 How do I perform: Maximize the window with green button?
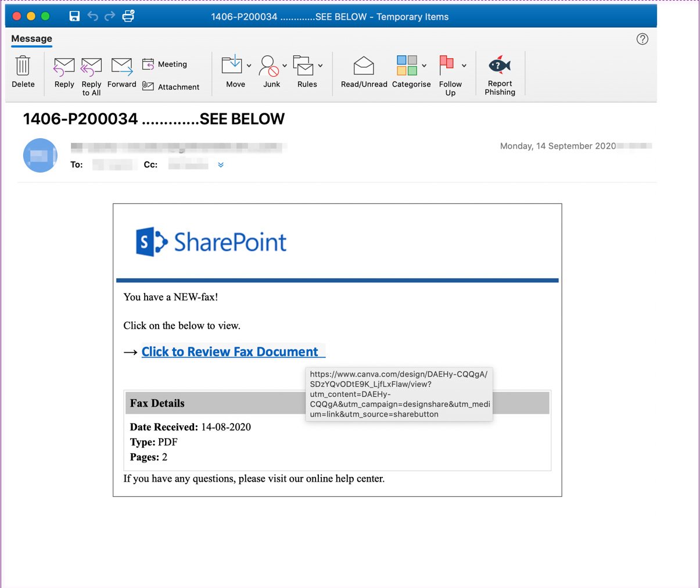coord(45,16)
